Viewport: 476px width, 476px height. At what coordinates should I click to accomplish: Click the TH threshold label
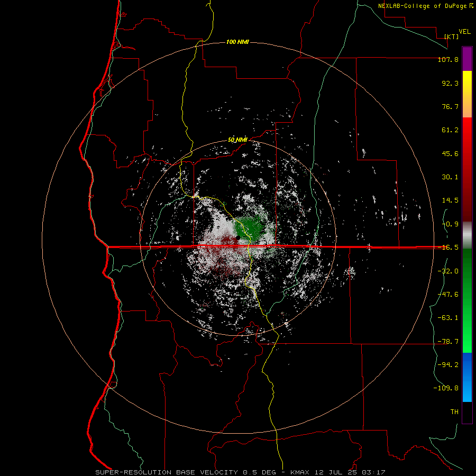tap(454, 412)
